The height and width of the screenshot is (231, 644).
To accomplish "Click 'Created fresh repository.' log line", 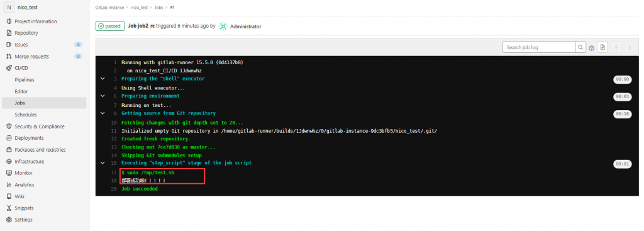I will pos(156,139).
